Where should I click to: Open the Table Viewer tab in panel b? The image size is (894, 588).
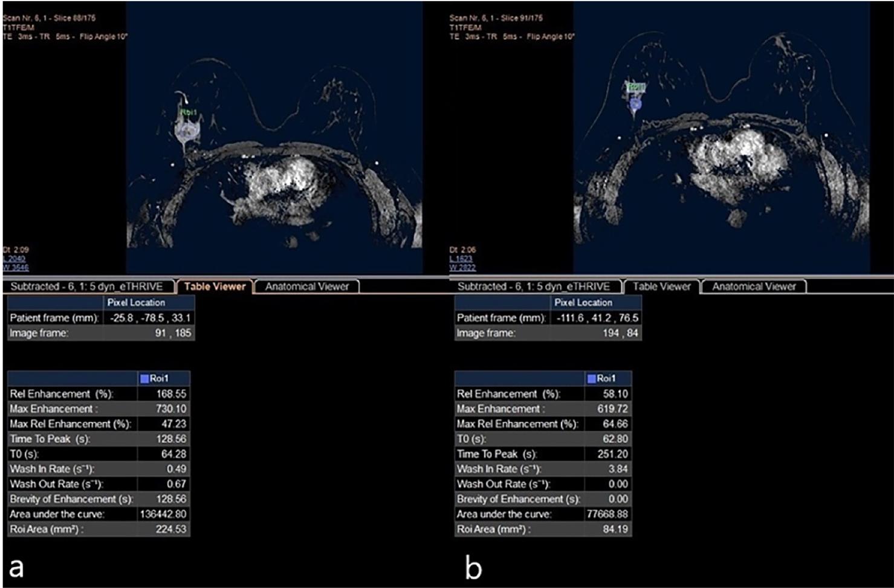point(661,286)
